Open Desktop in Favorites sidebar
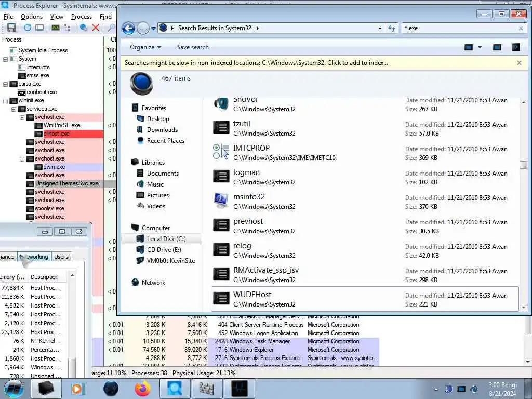This screenshot has width=532, height=399. pos(158,119)
